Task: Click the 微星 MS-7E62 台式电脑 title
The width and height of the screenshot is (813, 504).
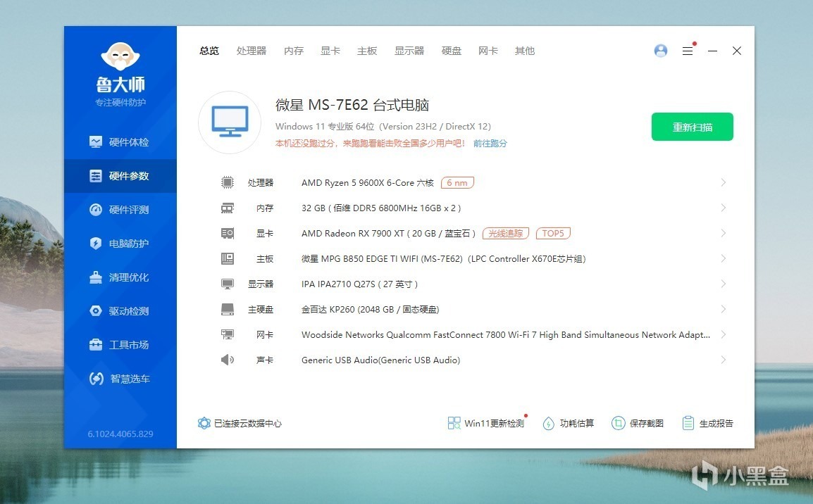Action: tap(352, 105)
